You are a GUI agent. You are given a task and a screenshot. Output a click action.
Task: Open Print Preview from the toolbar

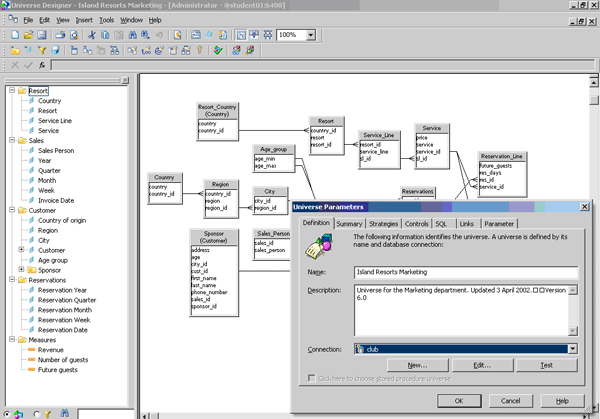tap(74, 35)
